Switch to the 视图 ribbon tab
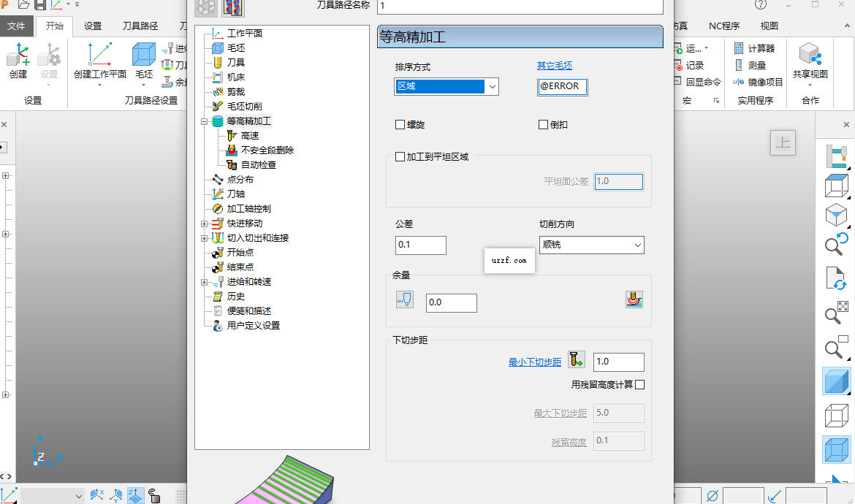The image size is (855, 504). coord(770,26)
